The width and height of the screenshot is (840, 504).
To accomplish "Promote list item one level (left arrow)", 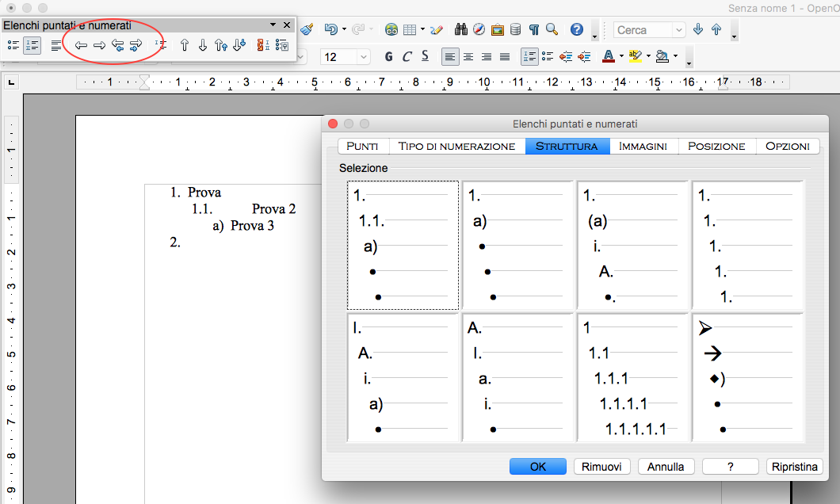I will tap(81, 45).
